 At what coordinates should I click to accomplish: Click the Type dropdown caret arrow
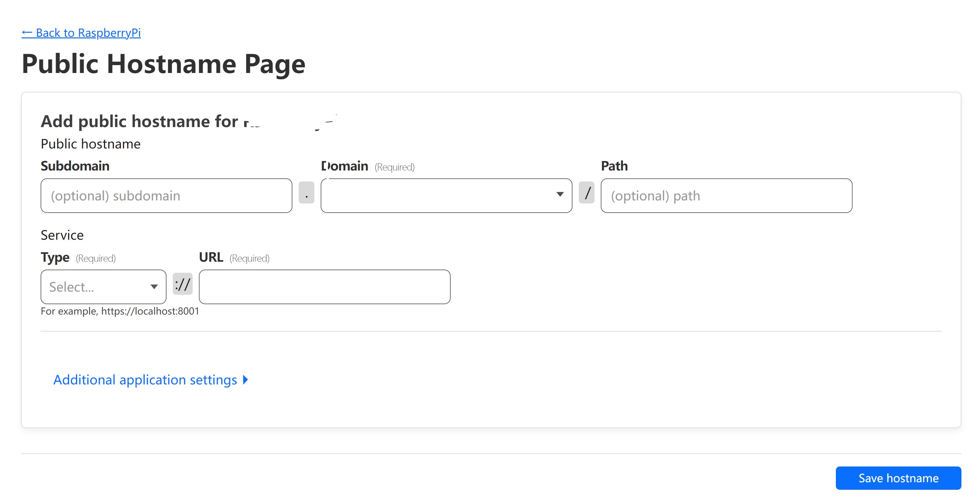154,287
